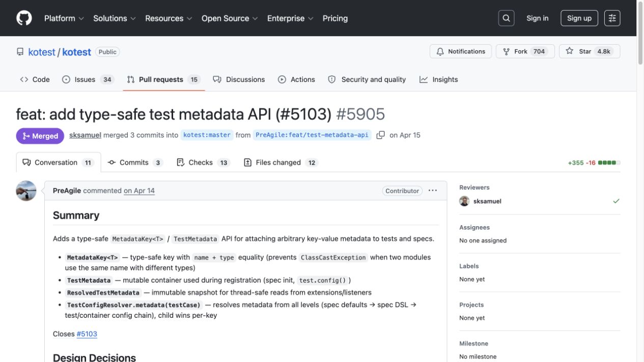The height and width of the screenshot is (362, 644).
Task: Click the 'None yet' text under Labels
Action: click(472, 279)
